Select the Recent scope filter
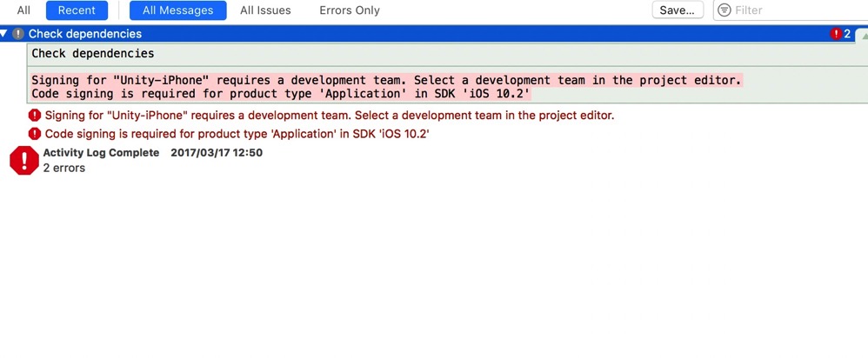The image size is (868, 358). coord(77,10)
